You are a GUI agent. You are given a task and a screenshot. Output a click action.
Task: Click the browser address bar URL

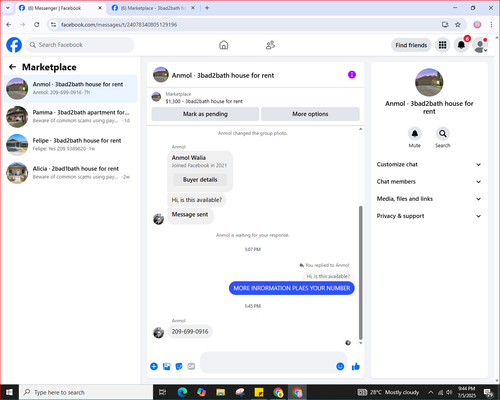click(119, 25)
